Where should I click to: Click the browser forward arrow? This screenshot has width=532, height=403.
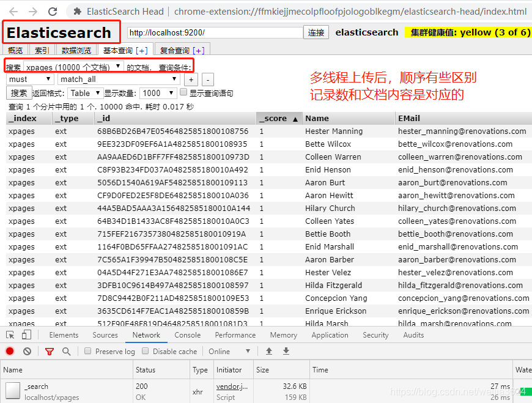(x=33, y=12)
